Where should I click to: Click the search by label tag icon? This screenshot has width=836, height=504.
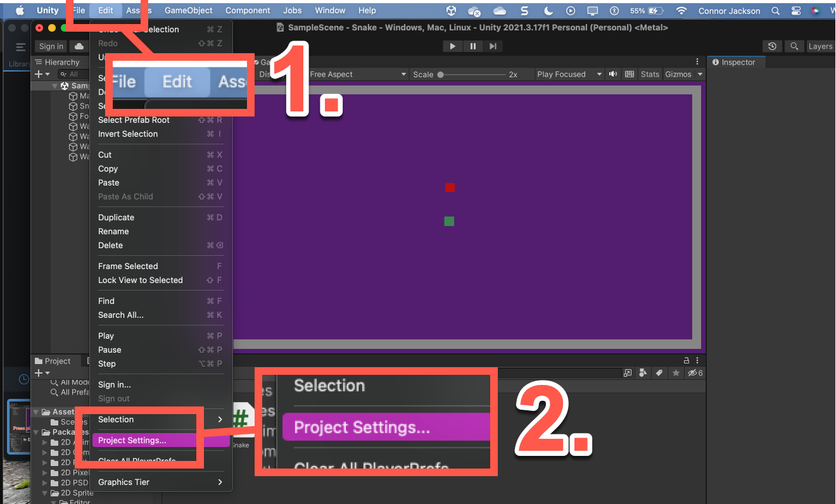coord(659,373)
